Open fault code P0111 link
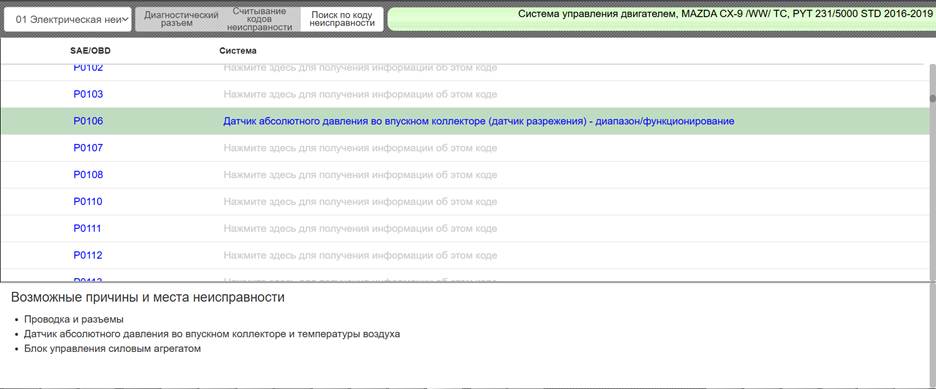This screenshot has height=389, width=936. [88, 229]
